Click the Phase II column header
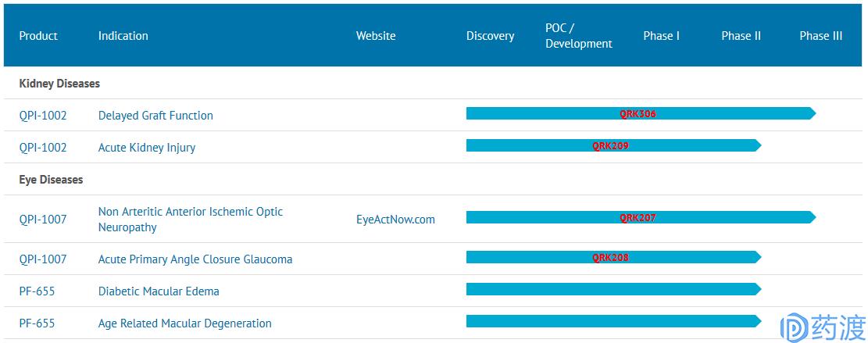This screenshot has height=343, width=868. pos(741,36)
